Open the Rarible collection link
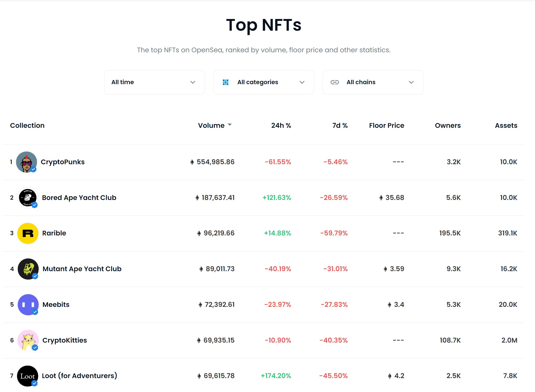The height and width of the screenshot is (392, 535). 54,233
